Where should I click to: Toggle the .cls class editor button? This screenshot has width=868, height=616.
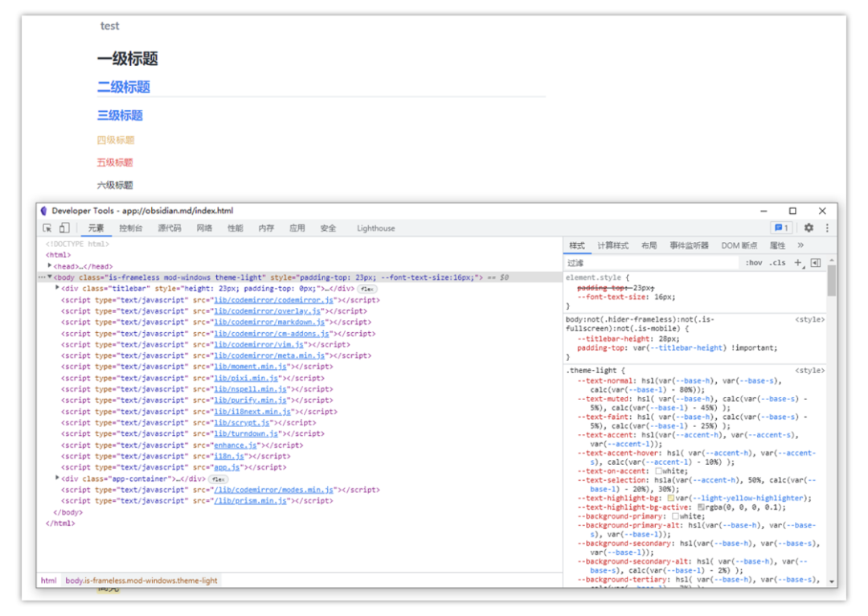point(777,263)
